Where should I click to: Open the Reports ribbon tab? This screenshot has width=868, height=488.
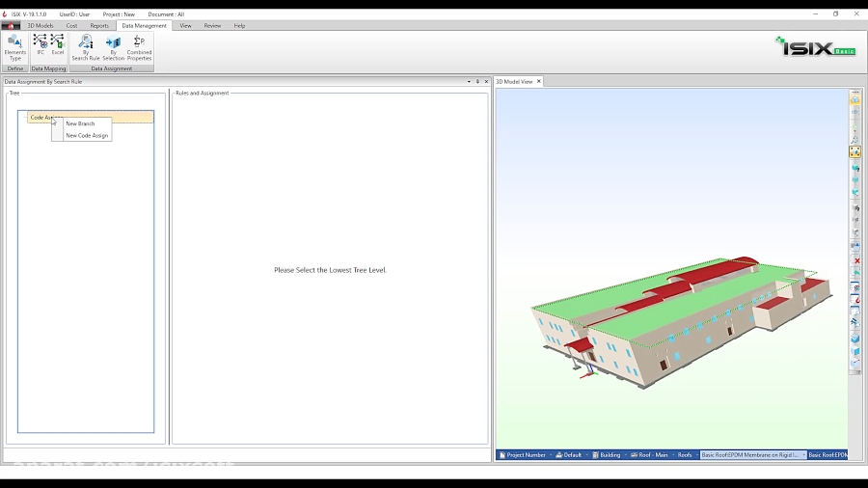coord(99,26)
